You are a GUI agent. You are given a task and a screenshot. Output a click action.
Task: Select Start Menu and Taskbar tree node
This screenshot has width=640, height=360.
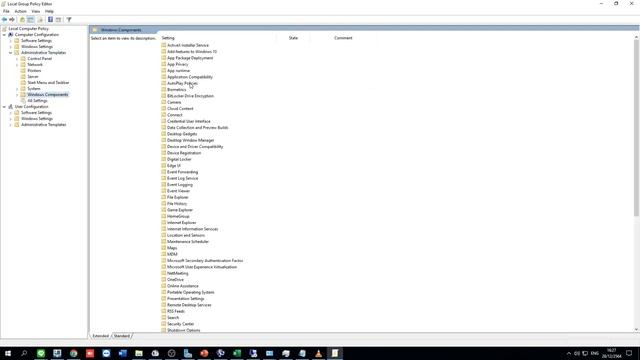click(x=48, y=82)
